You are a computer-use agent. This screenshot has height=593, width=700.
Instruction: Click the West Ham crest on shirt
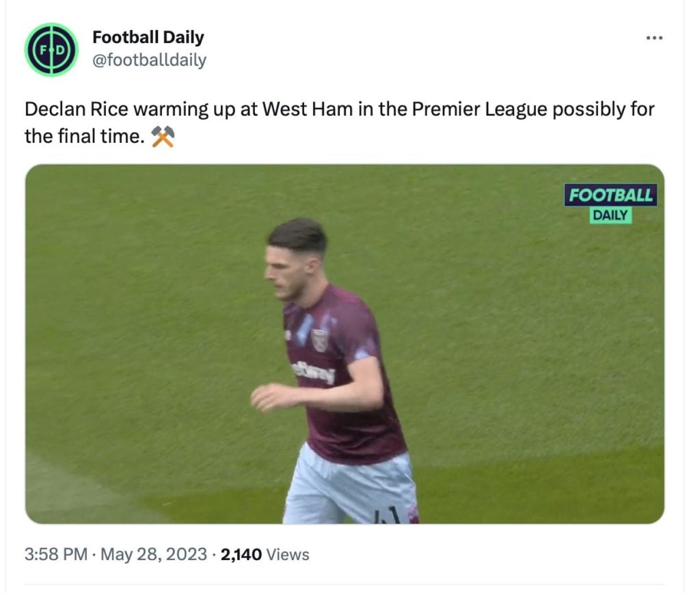pos(319,340)
